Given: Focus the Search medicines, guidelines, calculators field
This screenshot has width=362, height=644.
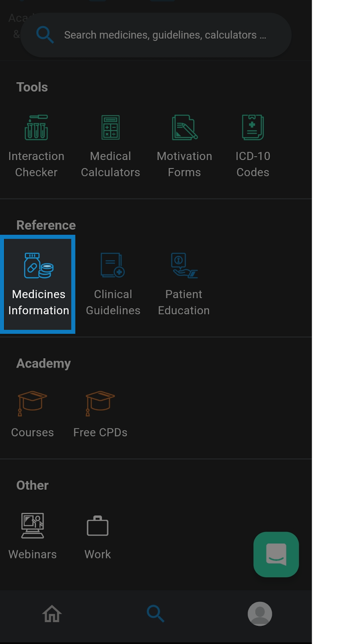Looking at the screenshot, I should pyautogui.click(x=156, y=35).
